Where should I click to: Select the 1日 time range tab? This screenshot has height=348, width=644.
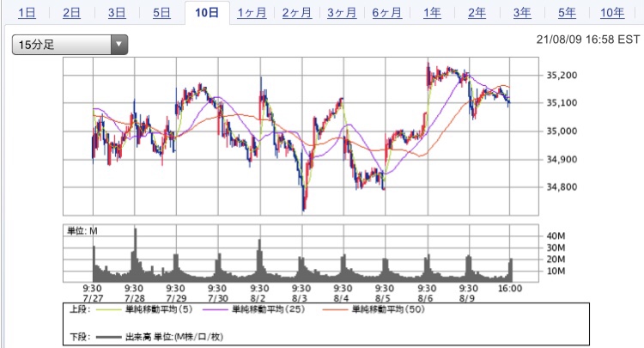coord(27,12)
